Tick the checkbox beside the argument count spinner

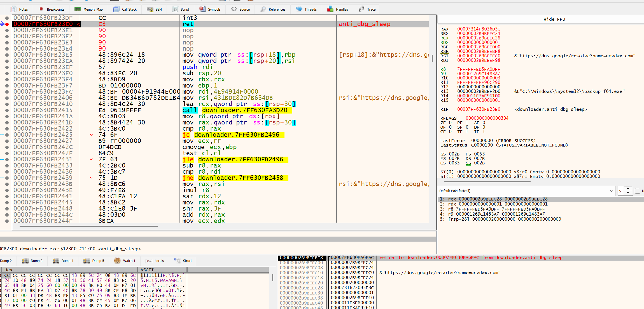tap(638, 191)
